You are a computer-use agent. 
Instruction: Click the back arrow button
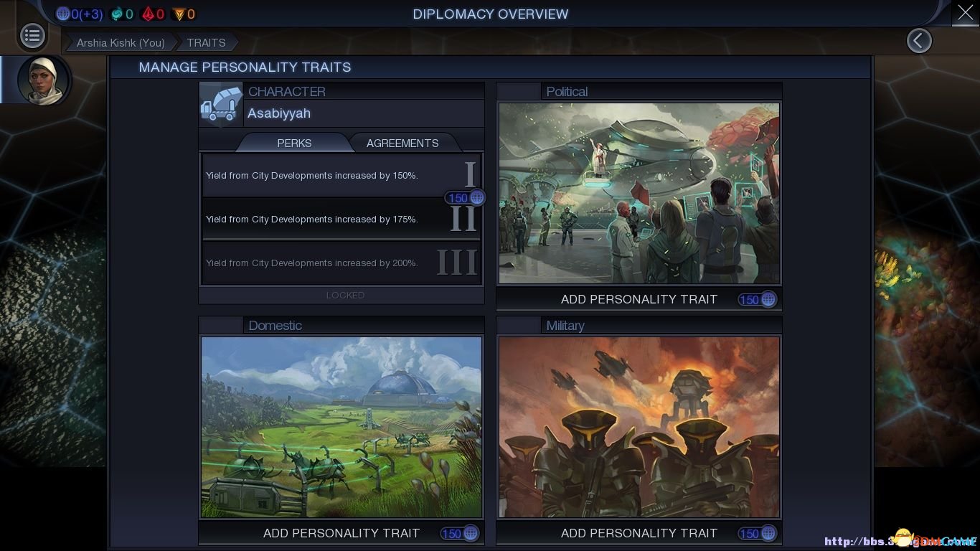point(919,41)
